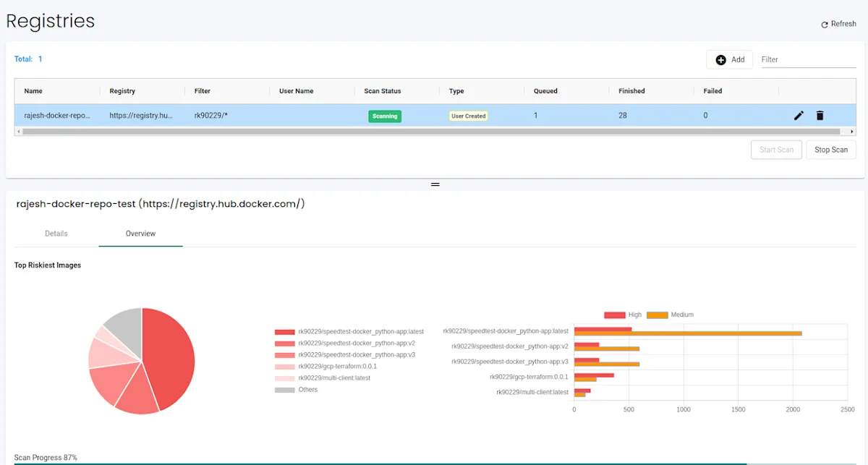Sort by the Scan Status column header
The height and width of the screenshot is (465, 868).
(383, 91)
